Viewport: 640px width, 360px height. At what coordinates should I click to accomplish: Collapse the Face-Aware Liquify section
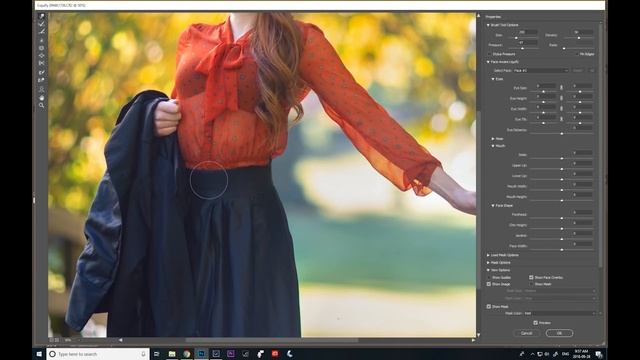pyautogui.click(x=488, y=62)
